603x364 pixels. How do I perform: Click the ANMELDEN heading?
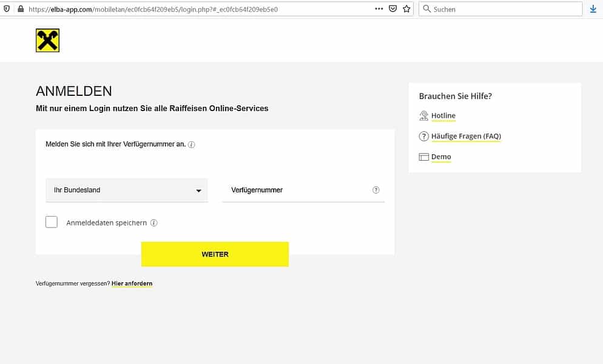click(74, 91)
